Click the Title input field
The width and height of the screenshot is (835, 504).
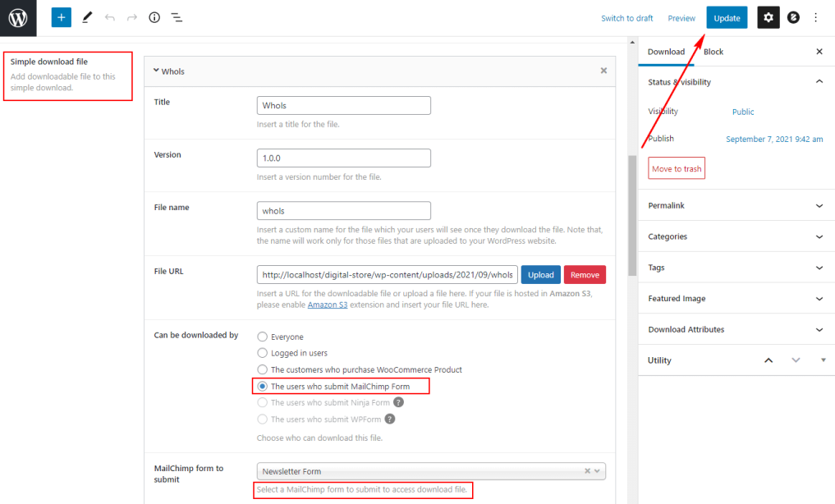coord(343,105)
